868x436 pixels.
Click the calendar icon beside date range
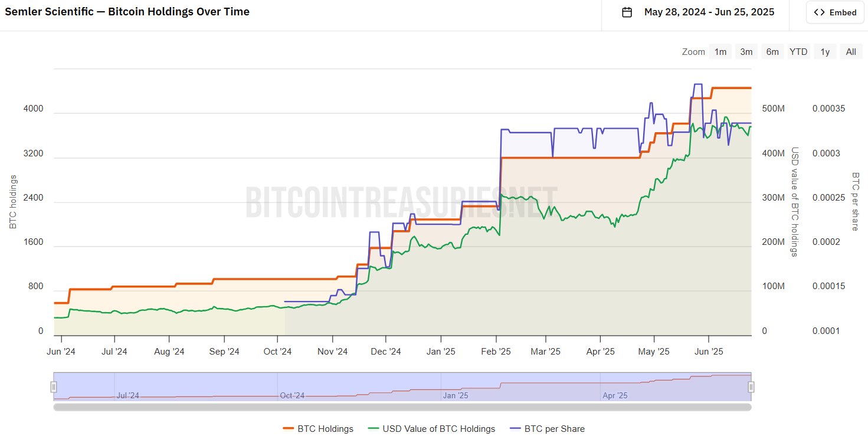(x=627, y=12)
